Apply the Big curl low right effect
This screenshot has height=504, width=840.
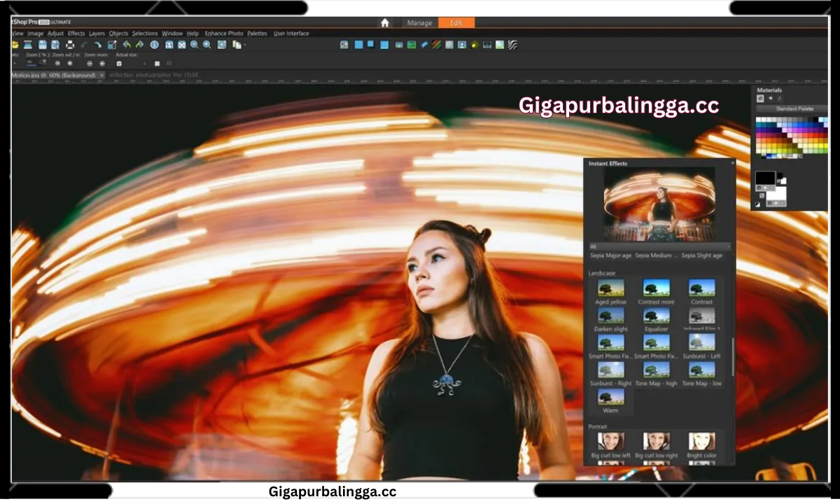pyautogui.click(x=657, y=445)
